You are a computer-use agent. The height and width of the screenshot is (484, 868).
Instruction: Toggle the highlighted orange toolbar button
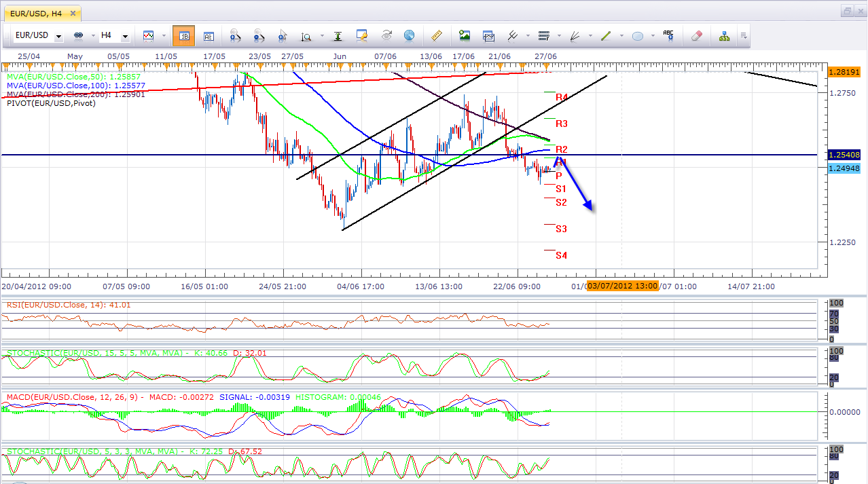[183, 35]
